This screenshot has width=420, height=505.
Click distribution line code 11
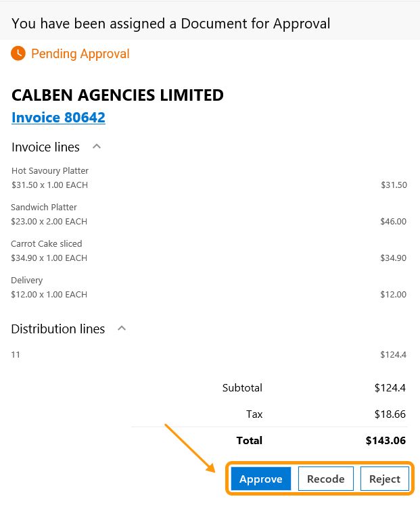[16, 354]
